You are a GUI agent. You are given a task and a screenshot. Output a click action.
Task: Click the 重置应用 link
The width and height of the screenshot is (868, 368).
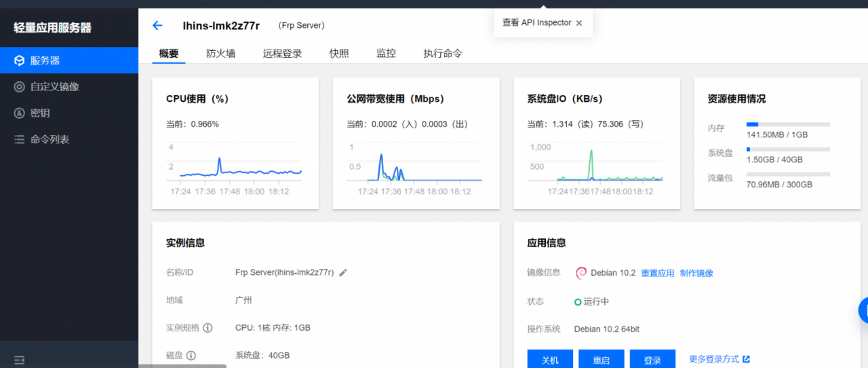658,273
